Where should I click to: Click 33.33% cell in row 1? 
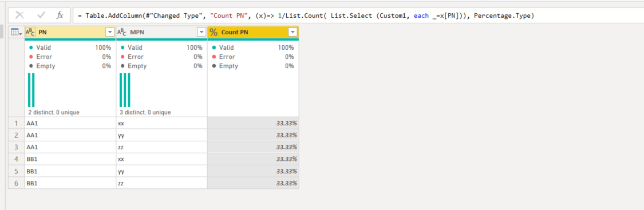click(x=254, y=123)
